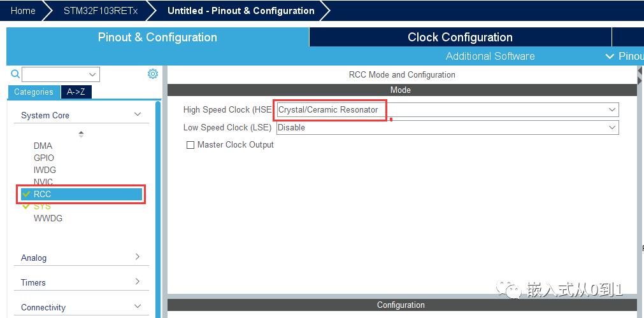644x318 pixels.
Task: Open the peripheral search combo box
Action: point(61,74)
